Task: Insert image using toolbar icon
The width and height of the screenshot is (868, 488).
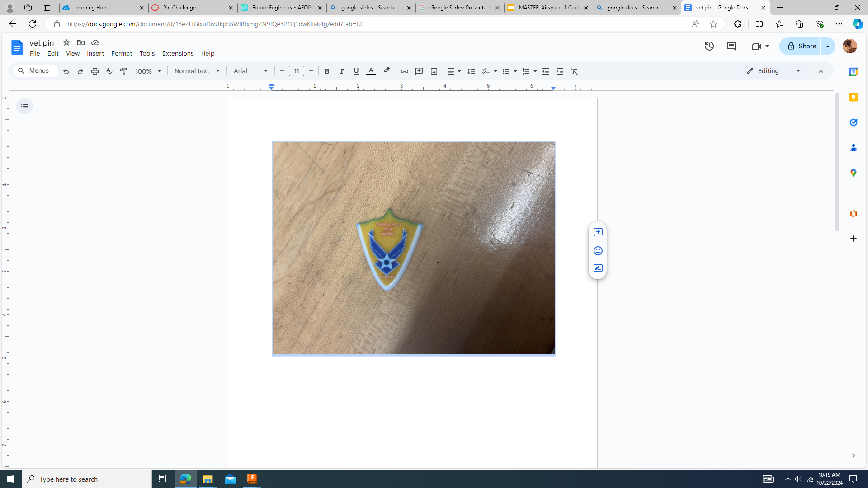Action: pyautogui.click(x=434, y=71)
